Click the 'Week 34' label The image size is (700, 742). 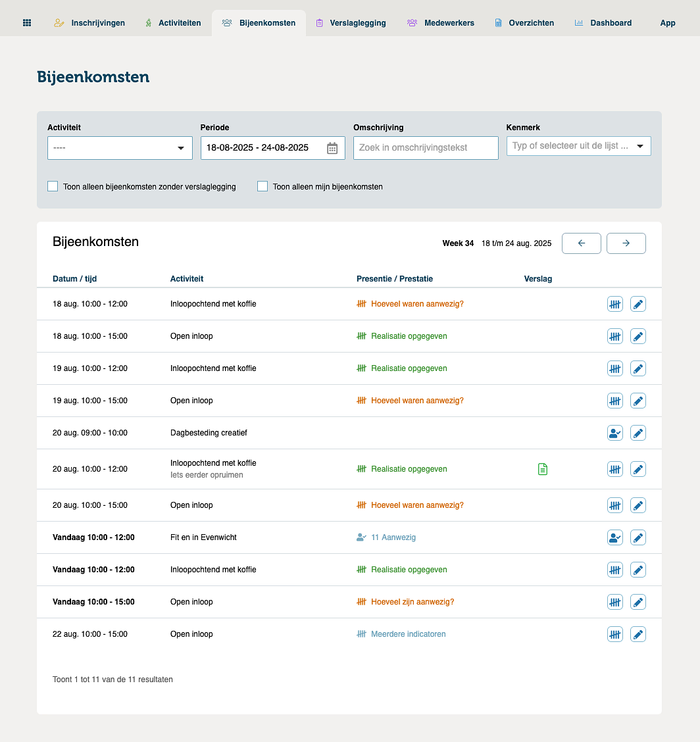click(x=458, y=243)
